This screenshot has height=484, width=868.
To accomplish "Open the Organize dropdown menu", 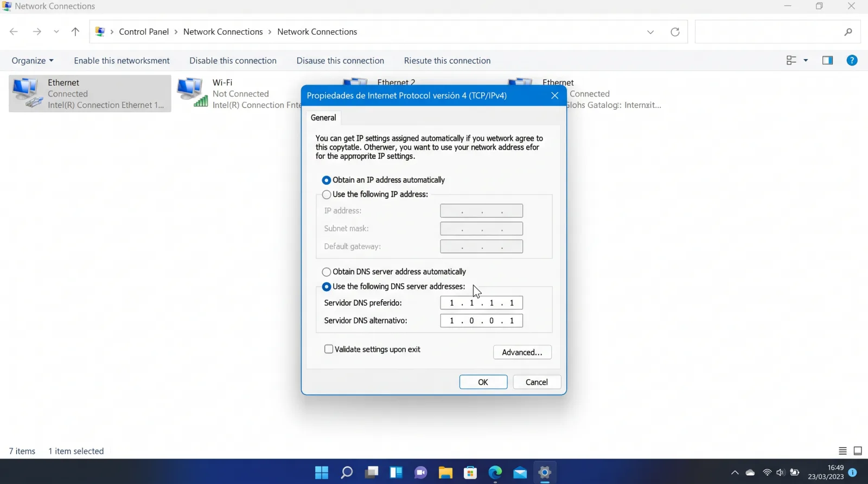I will (x=33, y=61).
